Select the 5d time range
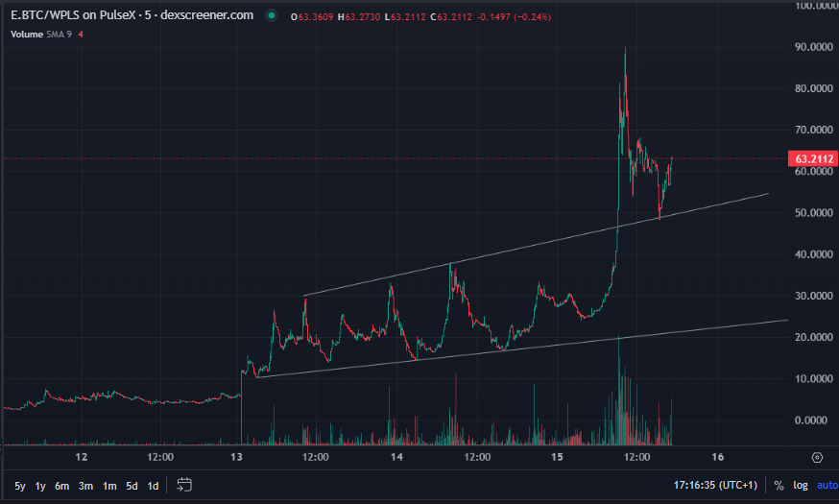Screen dimensions: 839x504 132,486
